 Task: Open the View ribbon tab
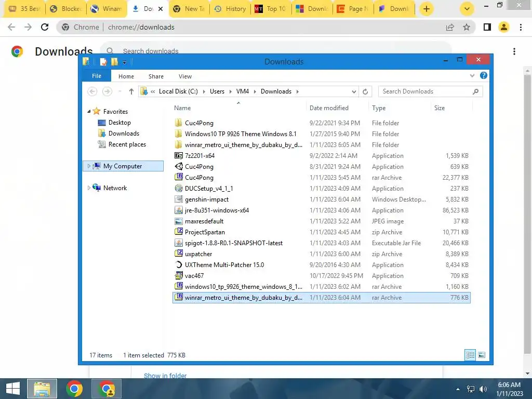[x=185, y=76]
